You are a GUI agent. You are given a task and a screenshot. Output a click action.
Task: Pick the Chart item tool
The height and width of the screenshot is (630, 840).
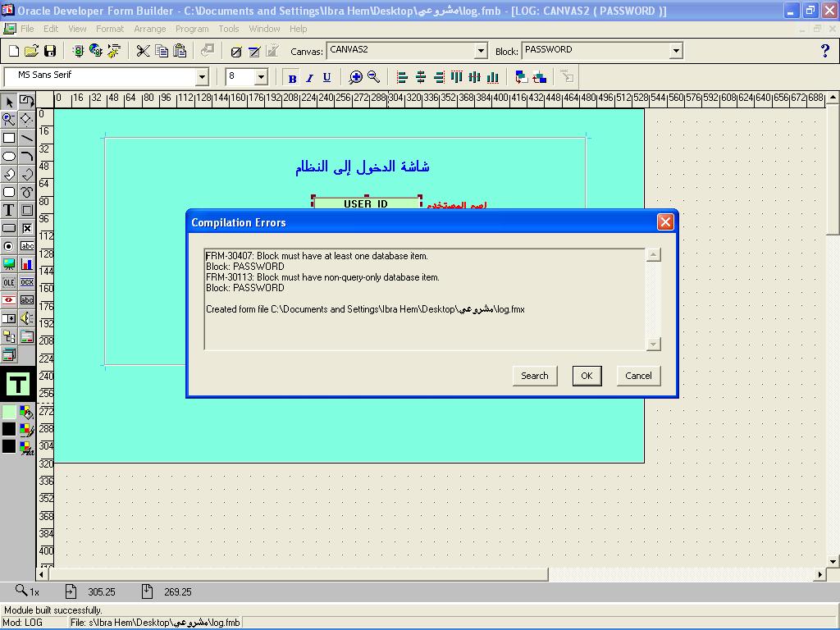pos(27,264)
